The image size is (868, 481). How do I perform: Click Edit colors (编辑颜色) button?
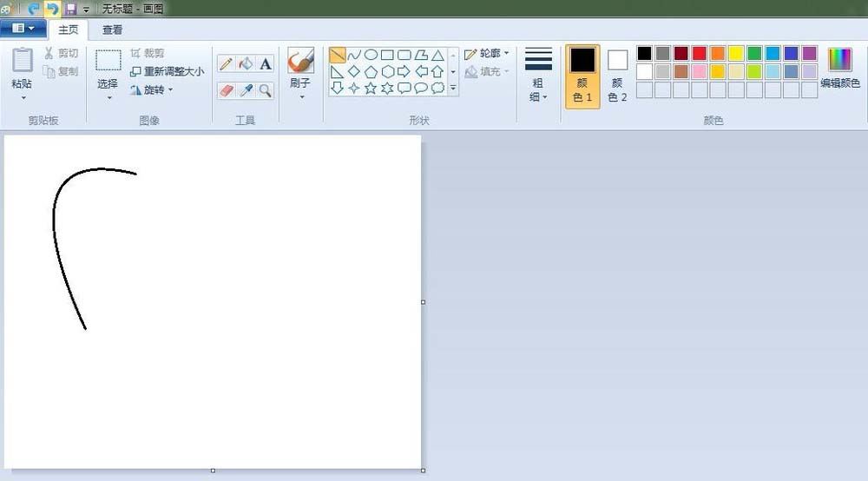point(839,68)
